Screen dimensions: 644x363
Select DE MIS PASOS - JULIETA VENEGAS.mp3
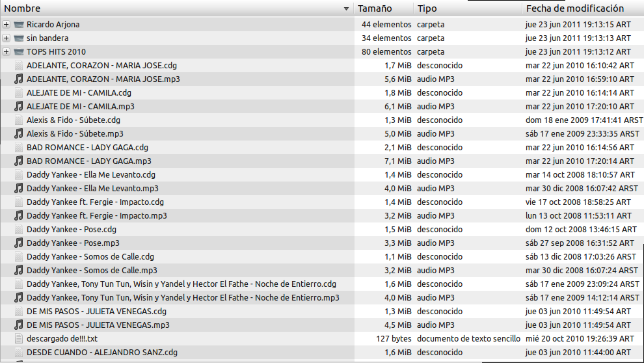coord(98,325)
